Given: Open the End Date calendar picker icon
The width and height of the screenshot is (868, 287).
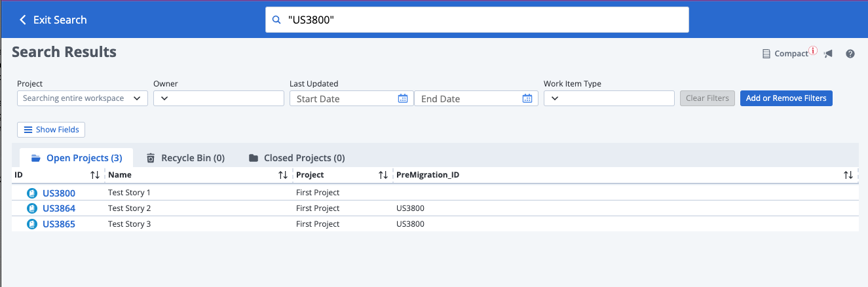Looking at the screenshot, I should (x=527, y=98).
